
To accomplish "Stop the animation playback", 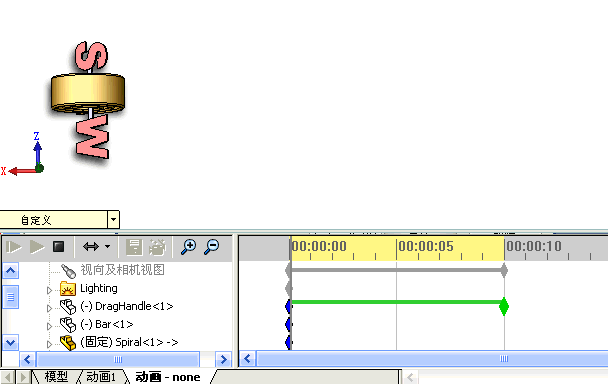I will tap(59, 247).
